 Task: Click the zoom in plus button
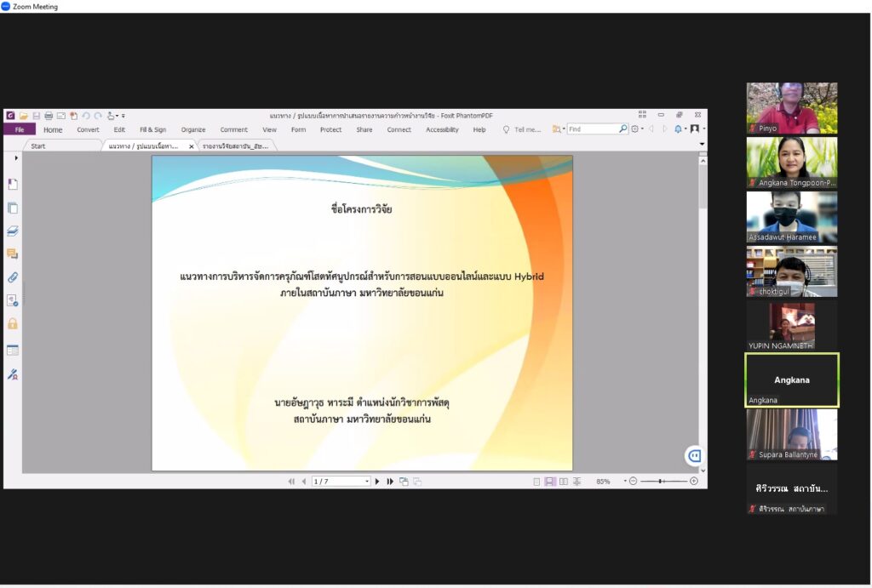[x=694, y=482]
